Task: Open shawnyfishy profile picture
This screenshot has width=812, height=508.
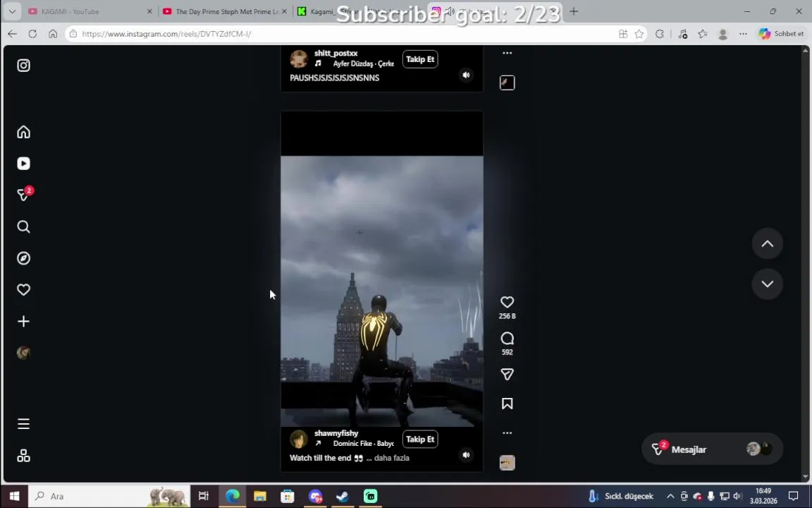Action: (299, 439)
